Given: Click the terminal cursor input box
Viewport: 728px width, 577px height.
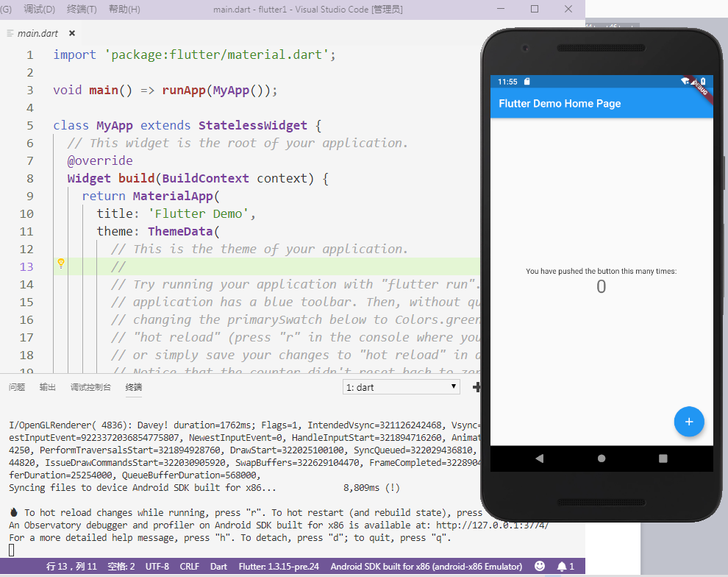Looking at the screenshot, I should pos(12,551).
